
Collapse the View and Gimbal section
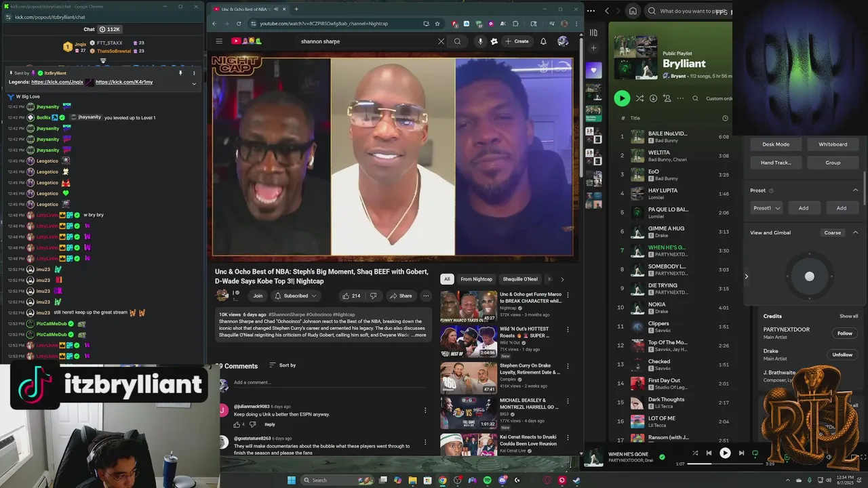[x=855, y=232]
